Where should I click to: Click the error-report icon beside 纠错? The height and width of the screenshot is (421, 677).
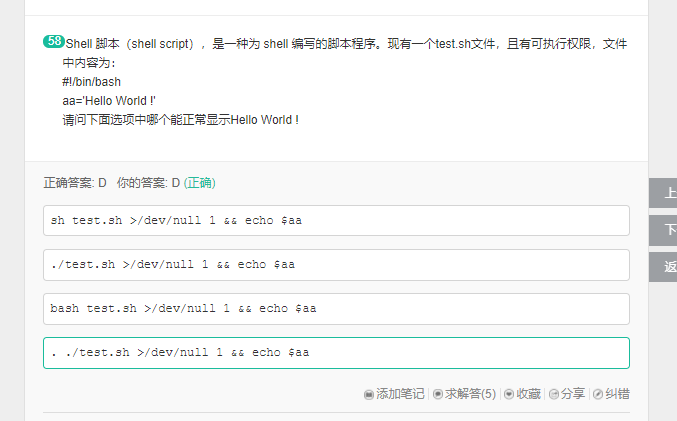click(x=598, y=394)
